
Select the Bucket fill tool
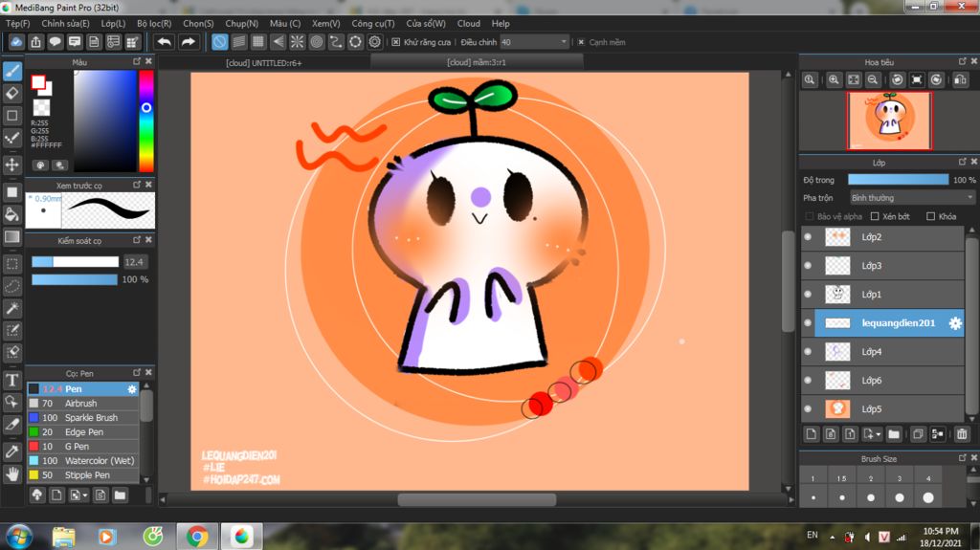11,214
